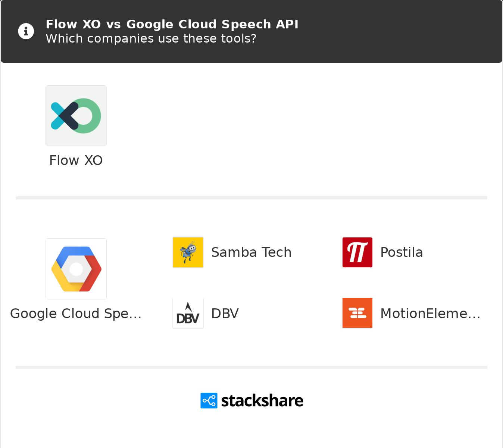The width and height of the screenshot is (503, 448).
Task: Click the truncated Google Cloud Speech label
Action: click(76, 314)
